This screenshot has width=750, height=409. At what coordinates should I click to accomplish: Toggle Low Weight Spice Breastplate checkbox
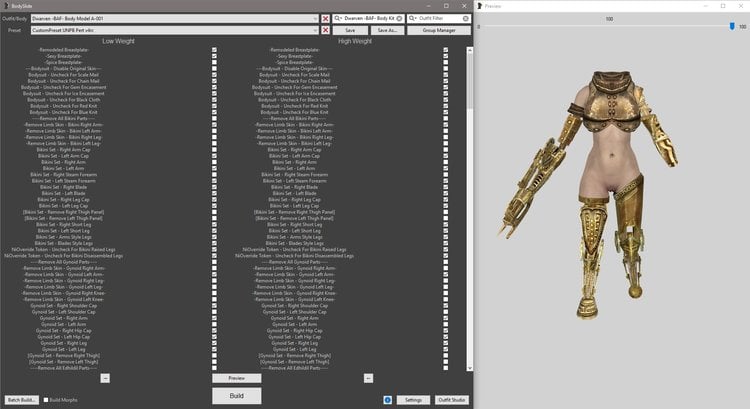[x=214, y=62]
